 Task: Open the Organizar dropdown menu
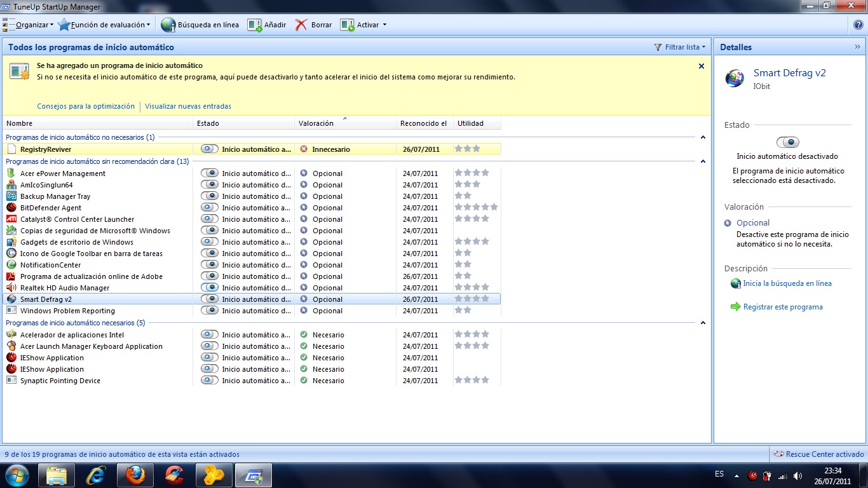(x=51, y=25)
